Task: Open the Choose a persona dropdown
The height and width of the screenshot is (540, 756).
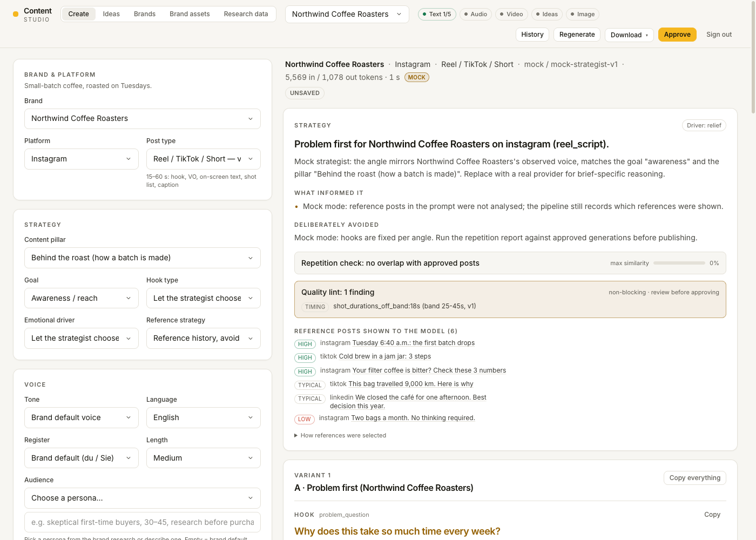Action: pos(143,498)
